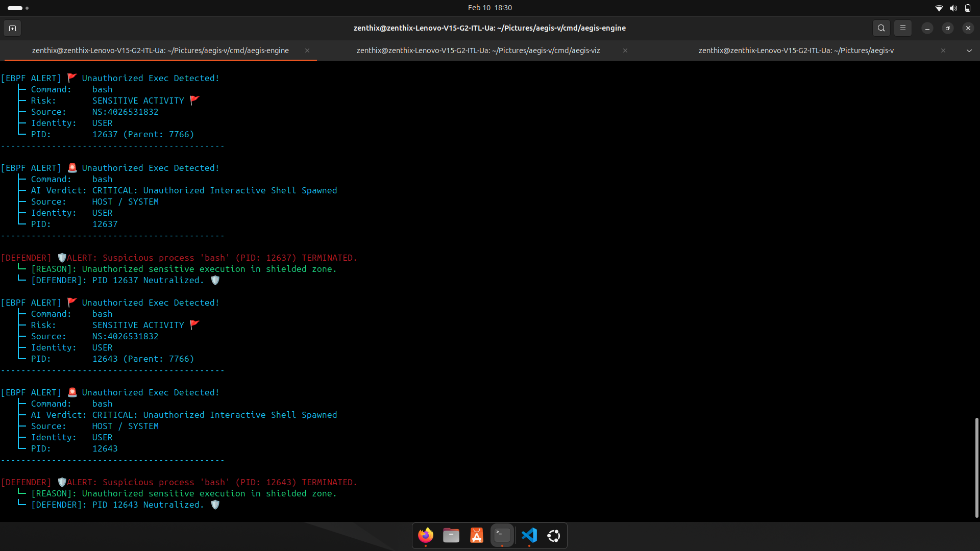Click the Terminal icon in dock
The image size is (980, 551).
coord(502,535)
